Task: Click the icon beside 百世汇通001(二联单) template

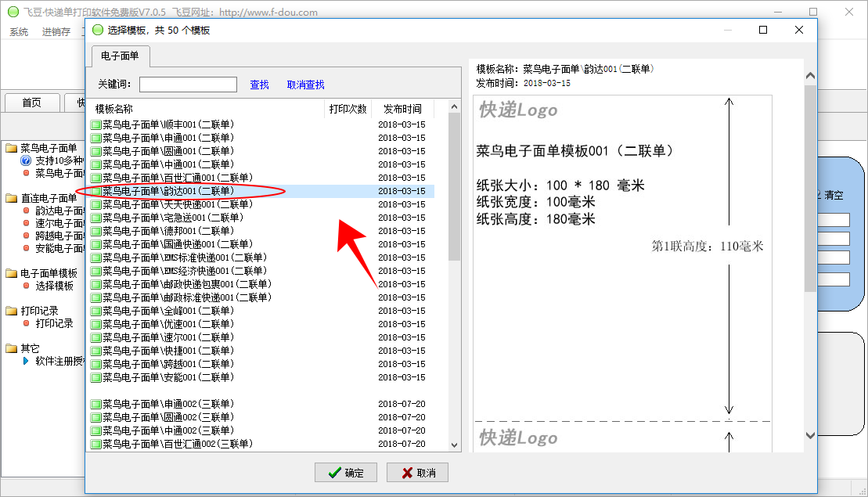Action: click(95, 178)
